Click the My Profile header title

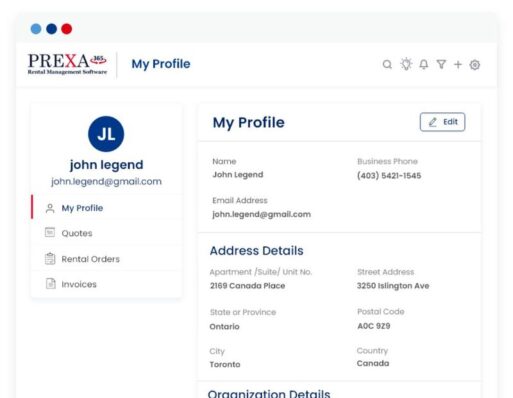pos(161,64)
